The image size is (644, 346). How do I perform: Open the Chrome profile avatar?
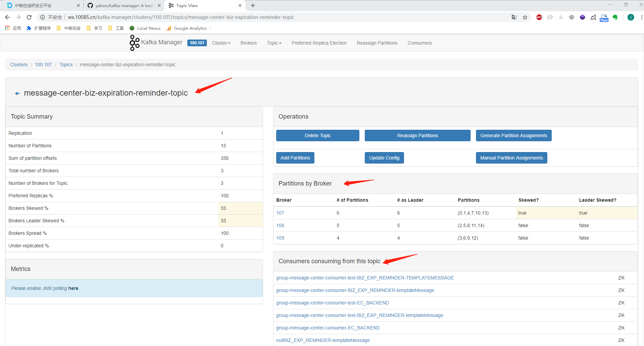(631, 17)
